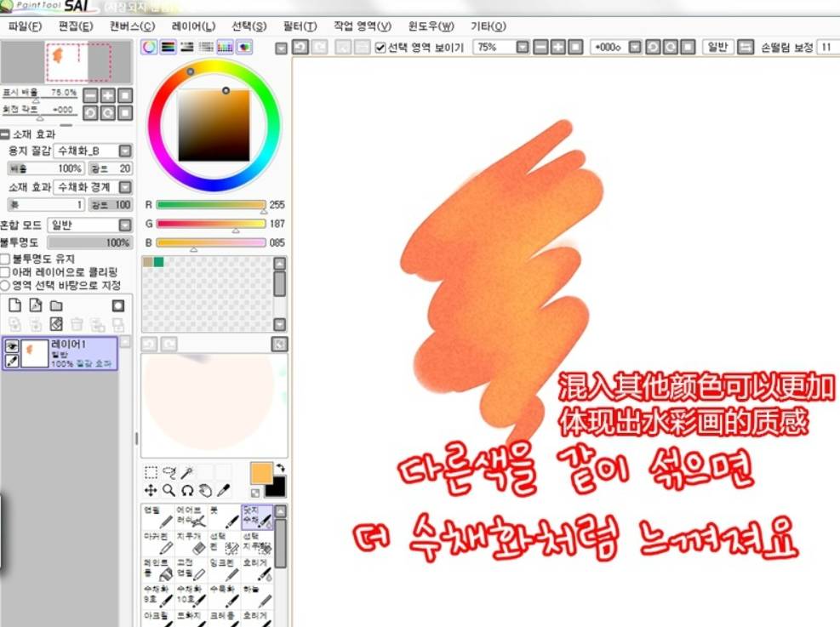Select the 레이어1 layer thumbnail
Screen dimensions: 840x627
pos(36,353)
